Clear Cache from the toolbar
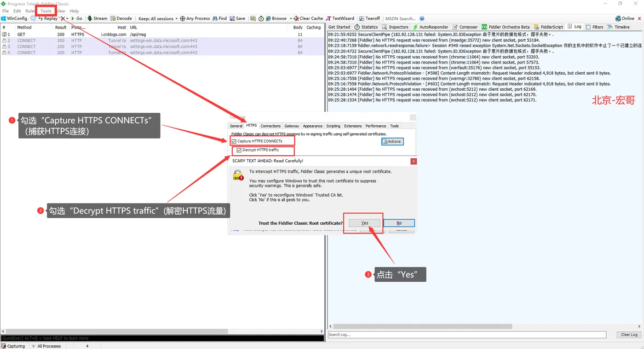 point(308,18)
